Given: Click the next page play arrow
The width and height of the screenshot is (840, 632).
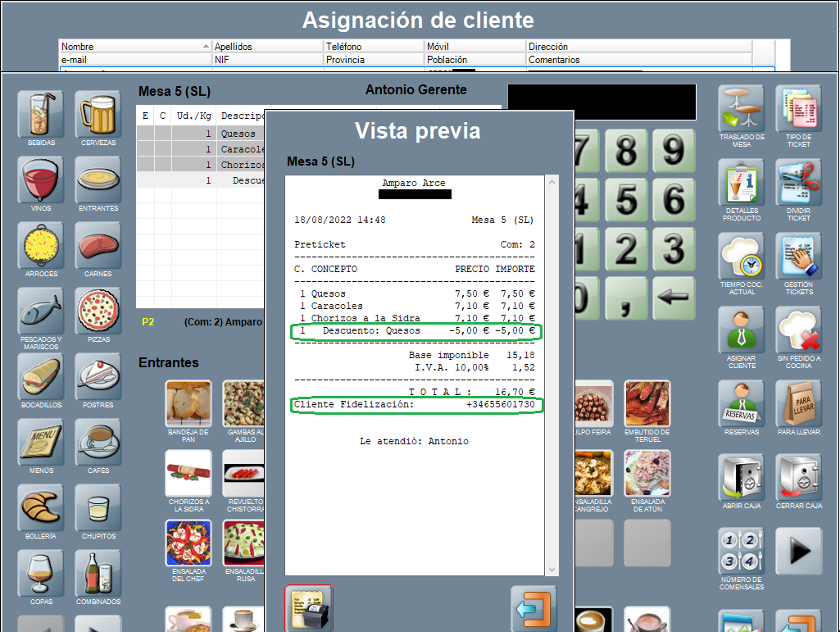Looking at the screenshot, I should tap(798, 552).
